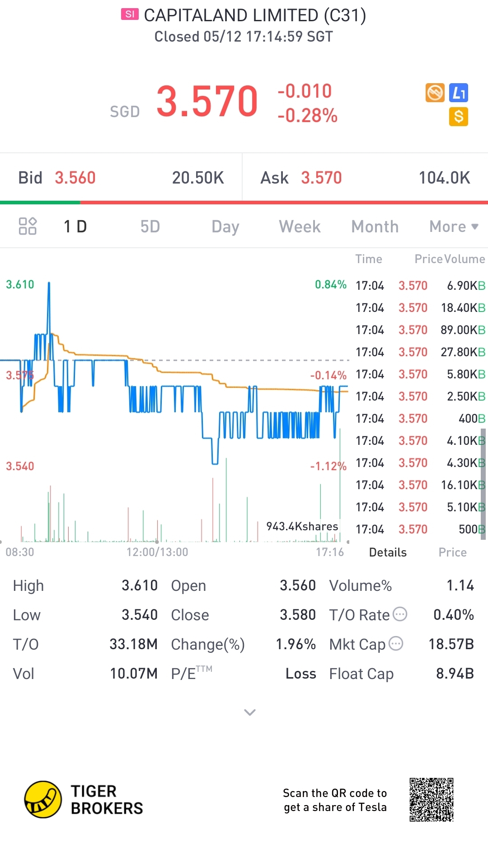Tap the Tesla share QR code

point(432,800)
